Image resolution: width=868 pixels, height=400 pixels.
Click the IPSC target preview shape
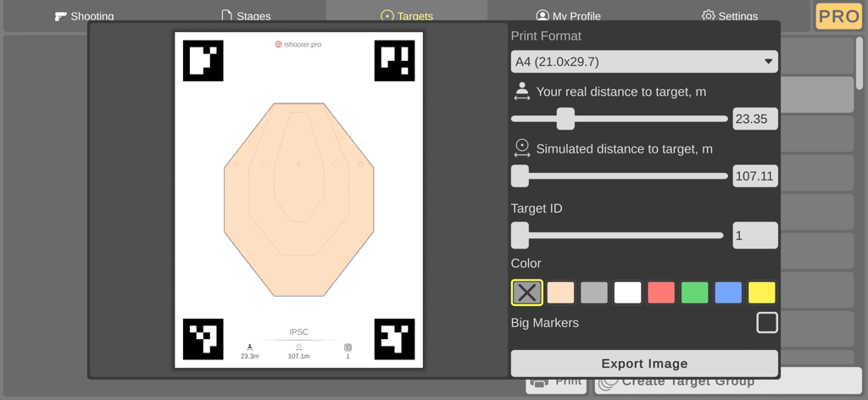pos(299,200)
